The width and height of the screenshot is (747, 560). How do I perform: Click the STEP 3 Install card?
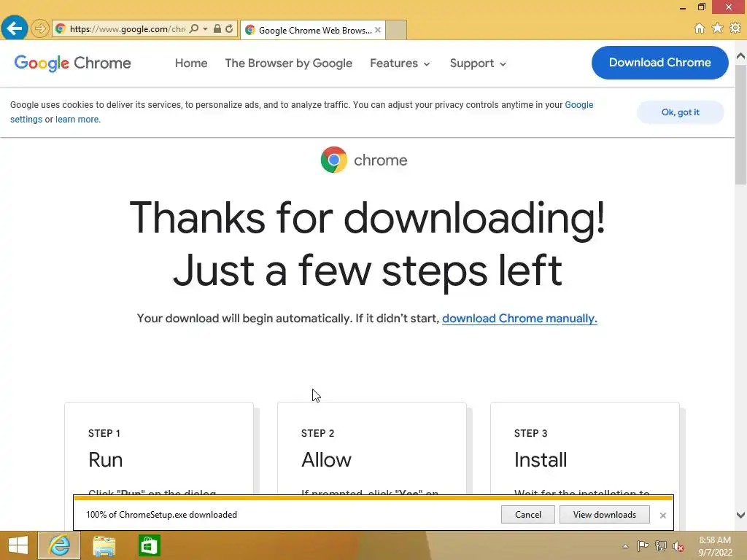(584, 448)
